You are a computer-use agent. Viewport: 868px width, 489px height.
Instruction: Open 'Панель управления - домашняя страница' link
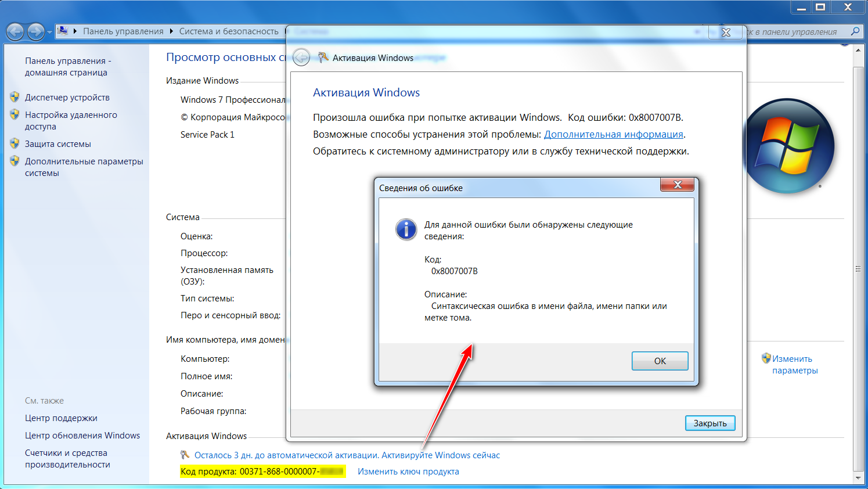[x=68, y=67]
